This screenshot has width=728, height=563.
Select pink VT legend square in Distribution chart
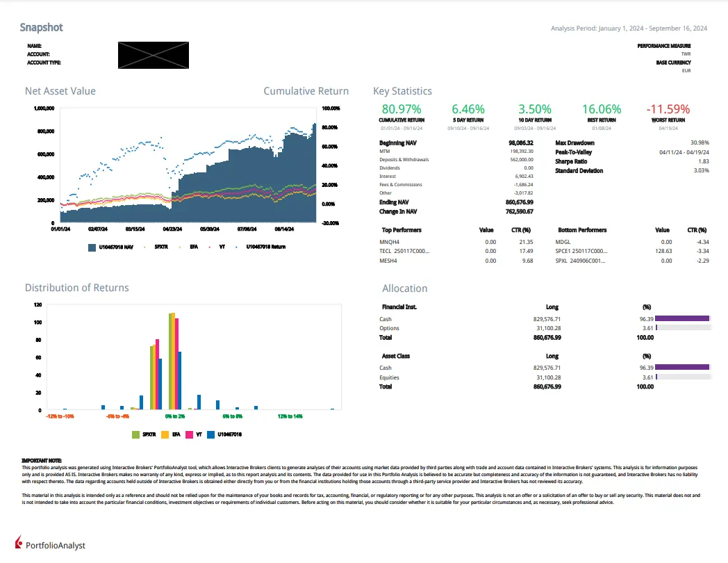tap(190, 434)
